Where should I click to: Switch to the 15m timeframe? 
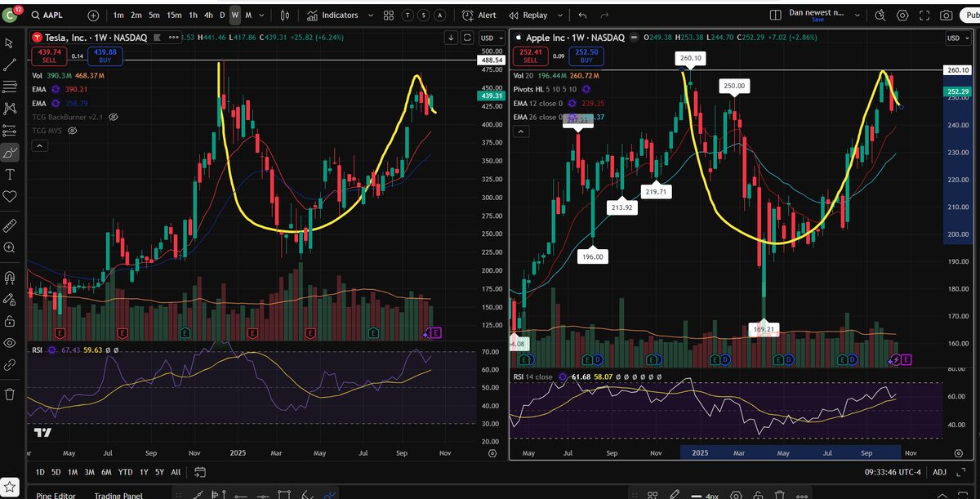174,16
